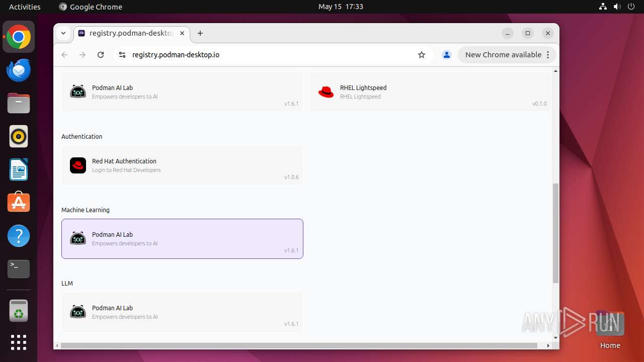This screenshot has height=362, width=644.
Task: Click version v1.0.6 on Red Hat Authentication
Action: click(291, 177)
